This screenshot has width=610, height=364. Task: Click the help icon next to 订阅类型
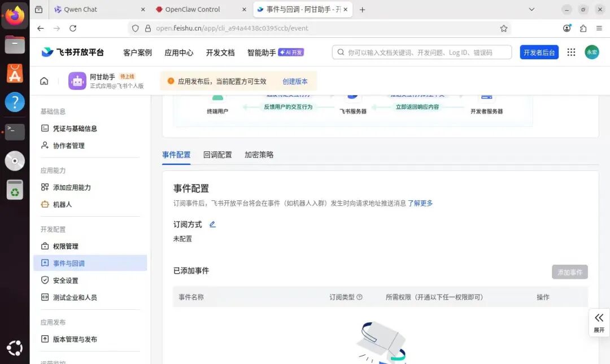pyautogui.click(x=360, y=297)
